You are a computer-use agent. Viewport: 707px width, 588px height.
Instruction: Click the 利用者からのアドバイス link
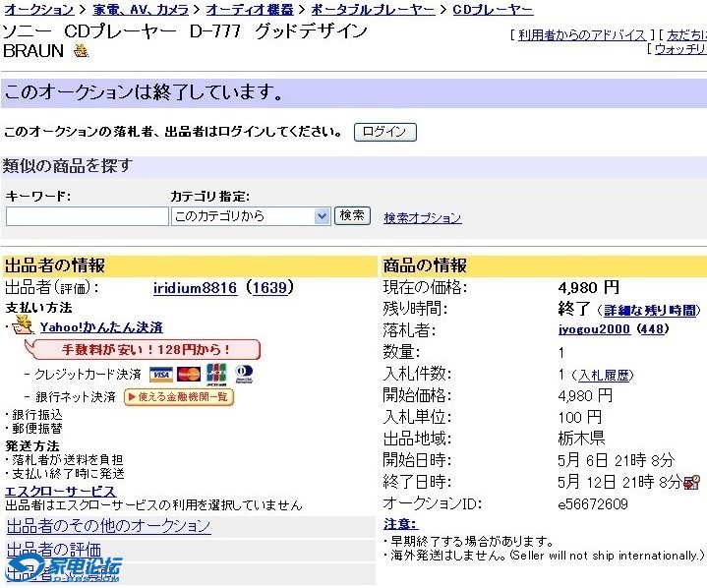coord(582,34)
